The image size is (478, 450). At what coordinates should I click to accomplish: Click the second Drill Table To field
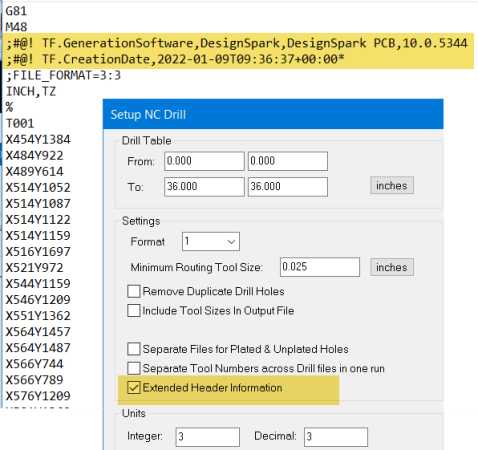click(288, 187)
